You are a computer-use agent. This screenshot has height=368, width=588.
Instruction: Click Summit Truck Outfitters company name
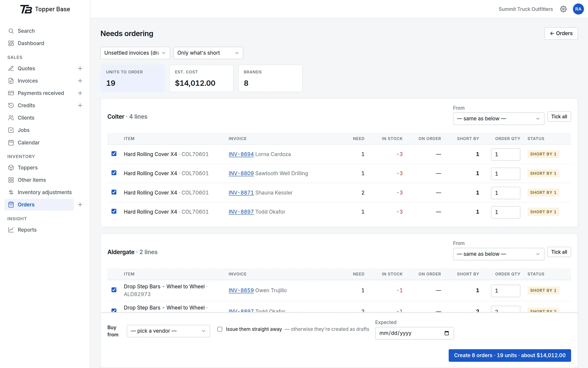point(526,9)
